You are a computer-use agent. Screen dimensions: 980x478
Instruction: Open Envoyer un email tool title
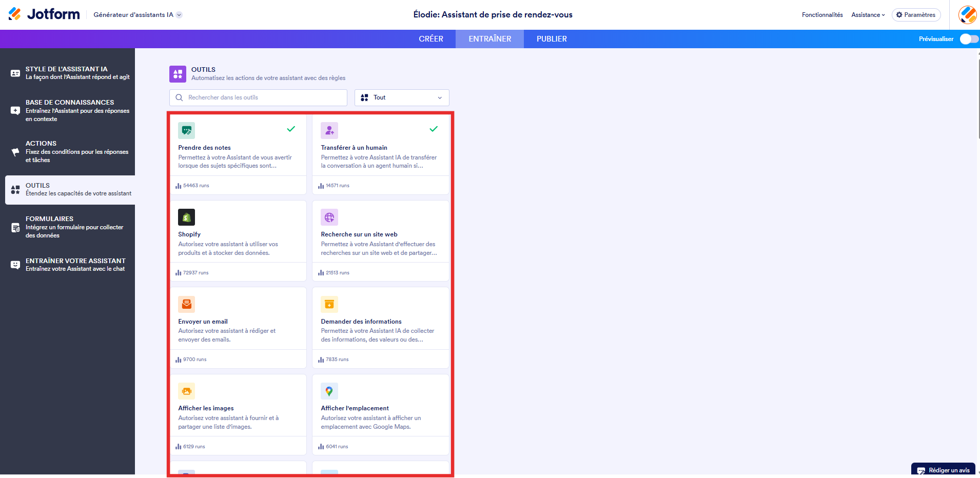tap(203, 322)
